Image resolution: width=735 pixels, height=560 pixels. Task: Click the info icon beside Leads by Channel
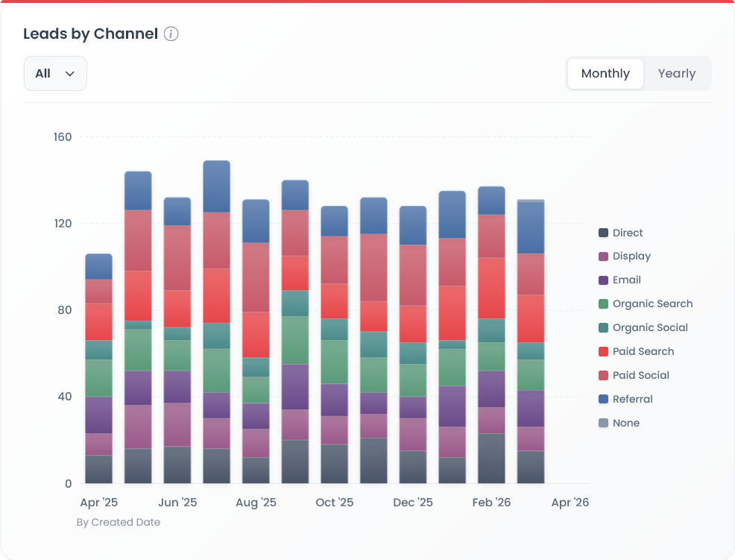171,34
